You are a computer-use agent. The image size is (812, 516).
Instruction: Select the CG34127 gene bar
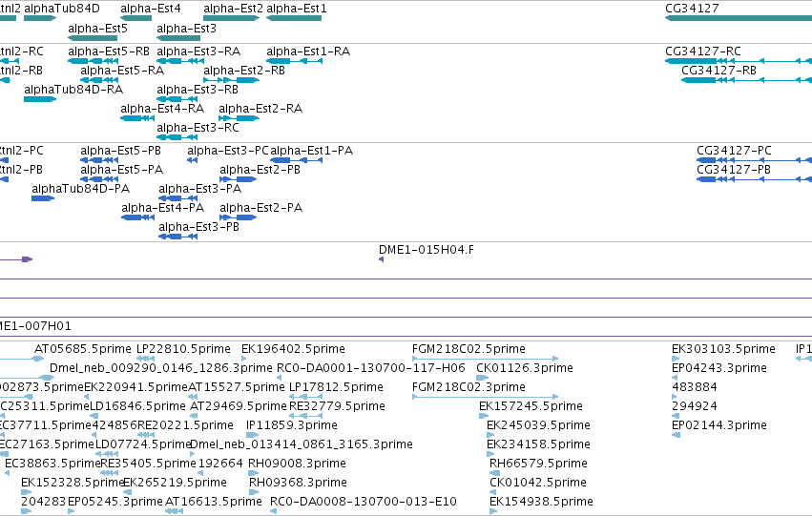(739, 18)
